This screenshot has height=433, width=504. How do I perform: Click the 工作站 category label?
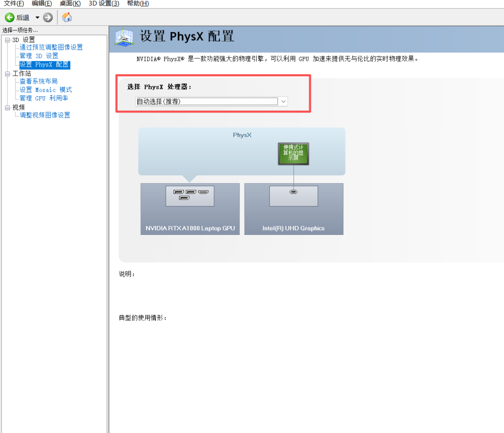coord(22,74)
